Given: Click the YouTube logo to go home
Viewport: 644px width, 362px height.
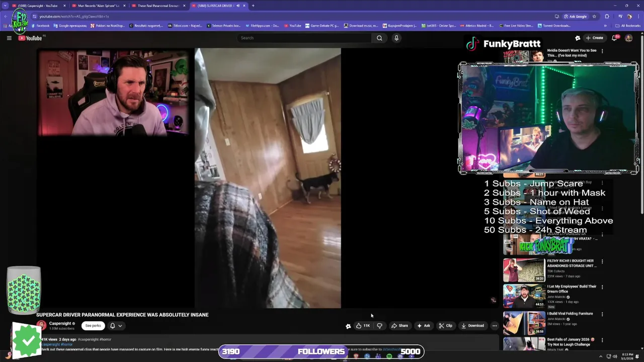Looking at the screenshot, I should click(30, 38).
